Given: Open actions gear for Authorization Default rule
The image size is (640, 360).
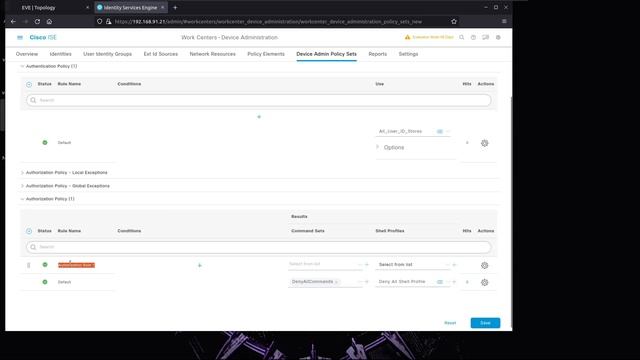Looking at the screenshot, I should [484, 282].
